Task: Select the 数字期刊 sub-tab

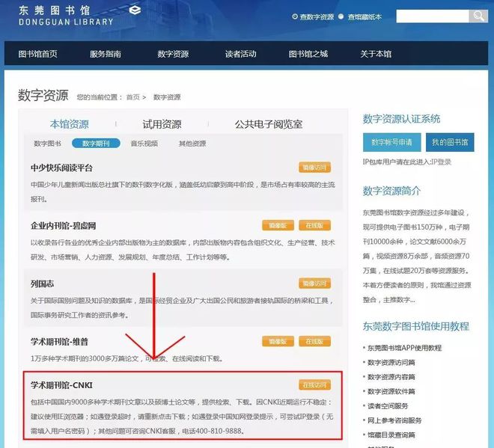Action: pyautogui.click(x=96, y=144)
